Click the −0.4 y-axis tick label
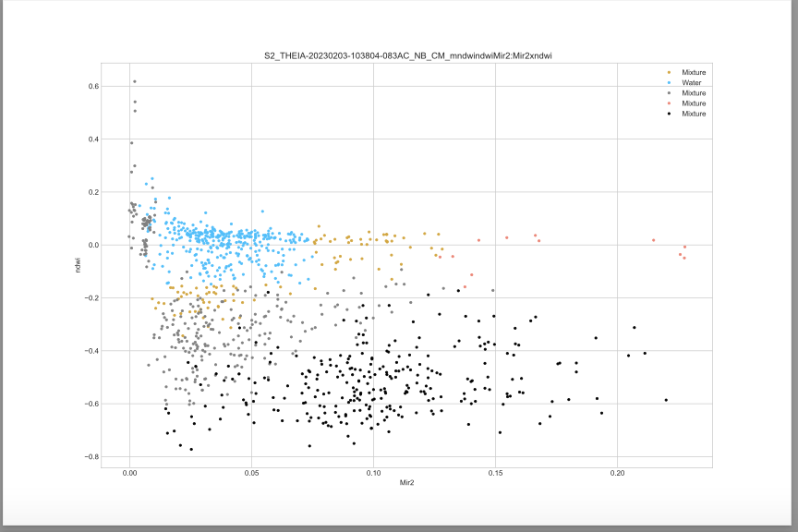Screen dimensions: 798x532 coord(91,351)
